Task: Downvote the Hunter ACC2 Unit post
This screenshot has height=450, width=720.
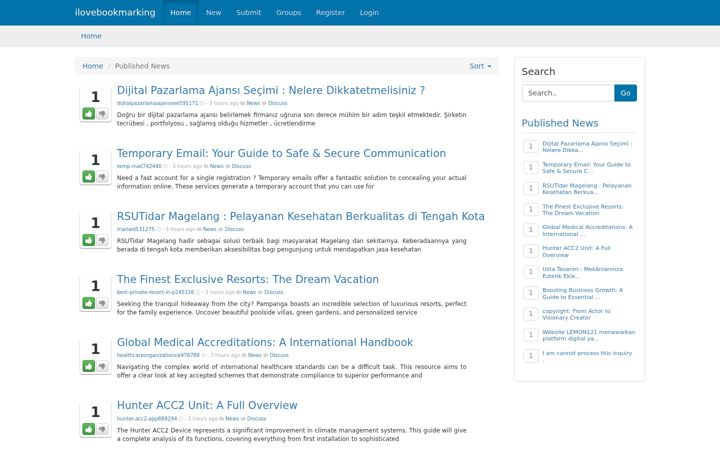Action: (102, 429)
